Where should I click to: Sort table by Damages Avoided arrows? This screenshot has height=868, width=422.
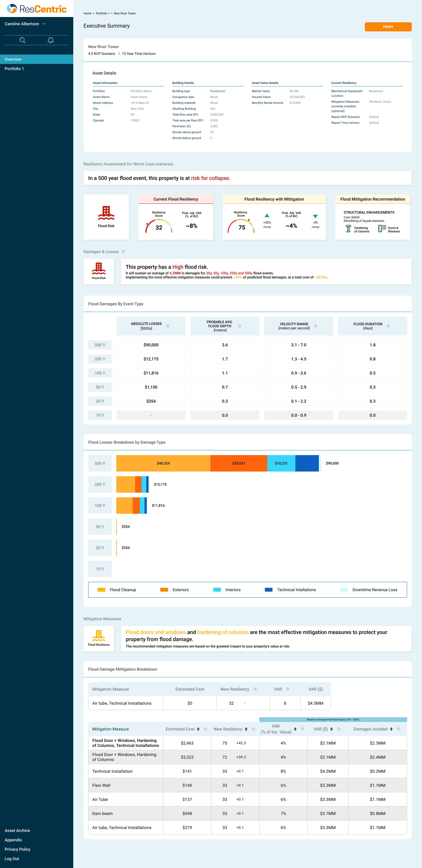coord(391,729)
